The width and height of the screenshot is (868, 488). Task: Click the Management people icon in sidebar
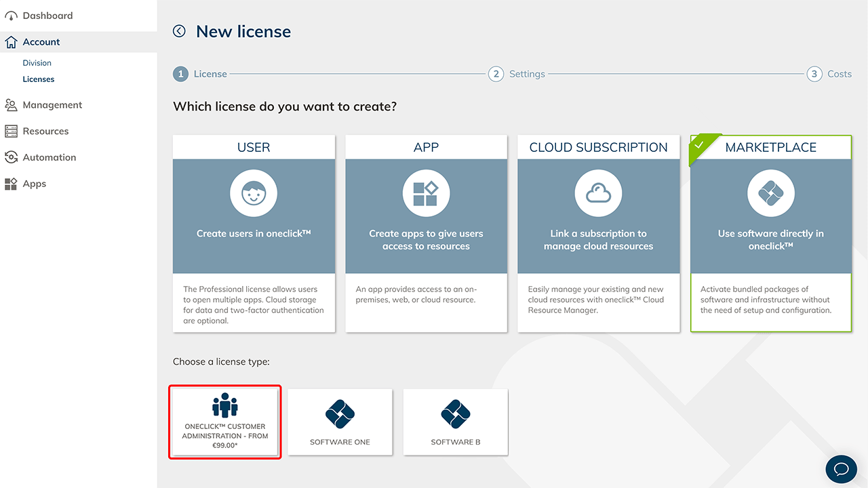[x=11, y=105]
